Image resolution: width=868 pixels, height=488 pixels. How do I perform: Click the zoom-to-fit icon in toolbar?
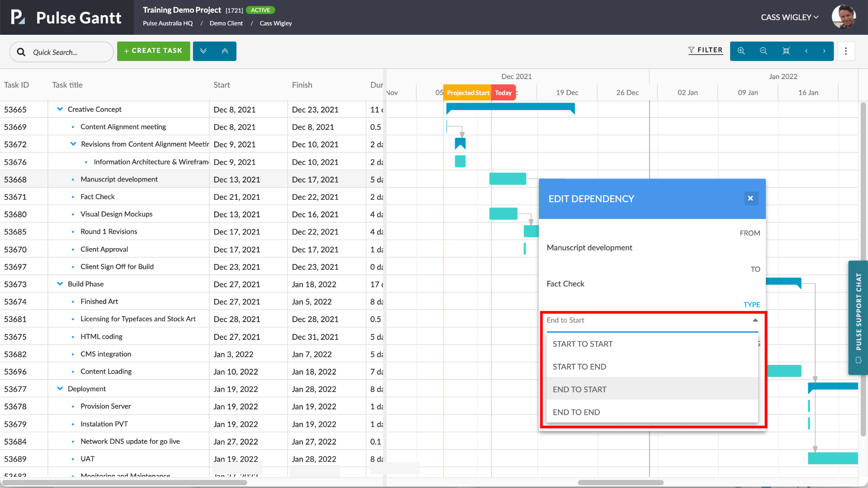(x=786, y=51)
